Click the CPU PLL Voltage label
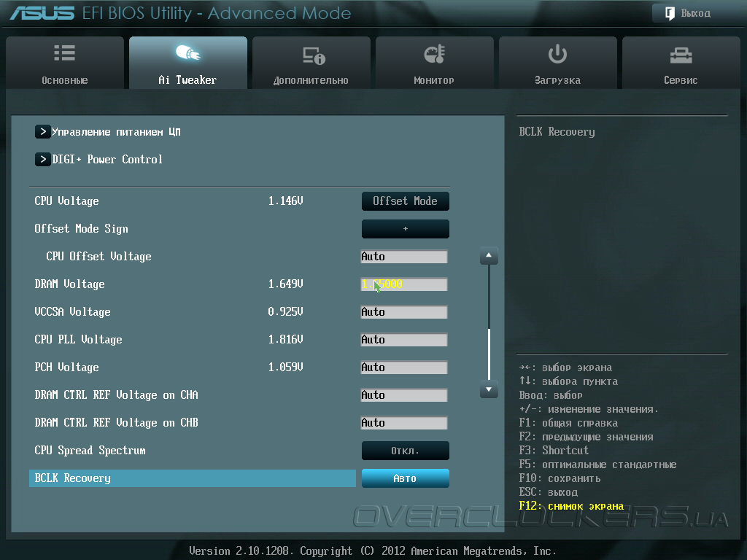Image resolution: width=747 pixels, height=560 pixels. [x=78, y=340]
